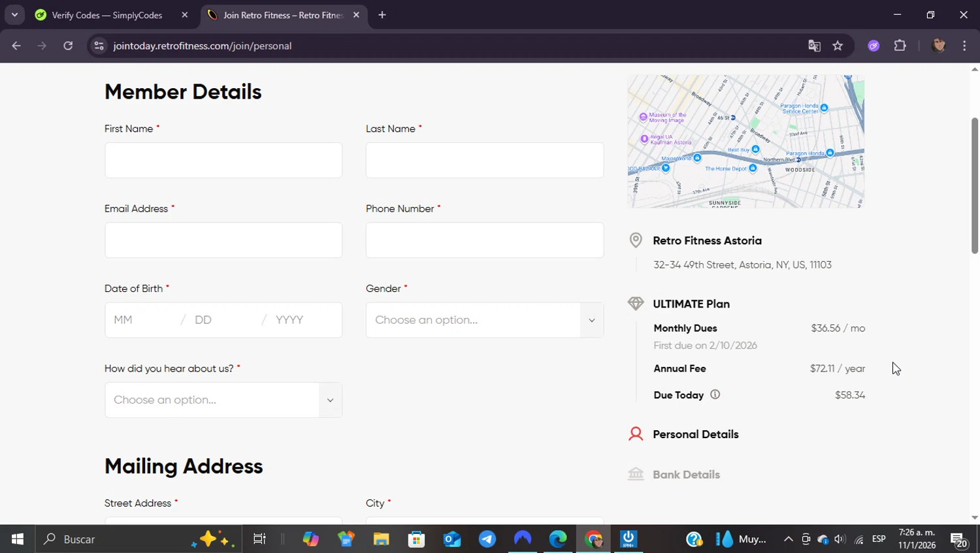Screen dimensions: 980x553
Task: Click the ESP language indicator
Action: click(879, 539)
